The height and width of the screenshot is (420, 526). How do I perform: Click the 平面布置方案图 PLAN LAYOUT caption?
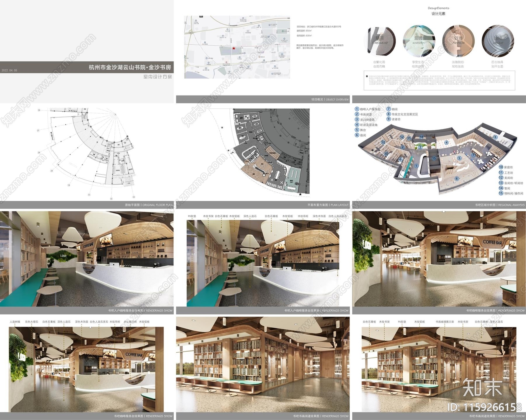(x=328, y=205)
